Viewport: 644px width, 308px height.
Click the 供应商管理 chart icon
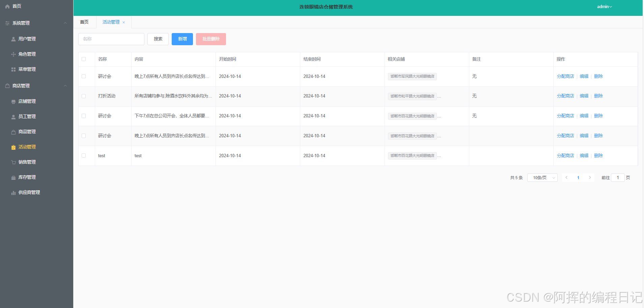[x=13, y=193]
